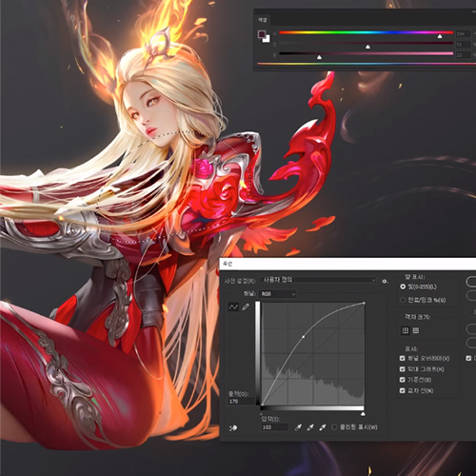Click the hue value field showing 334
The height and width of the screenshot is (476, 476).
click(x=463, y=33)
